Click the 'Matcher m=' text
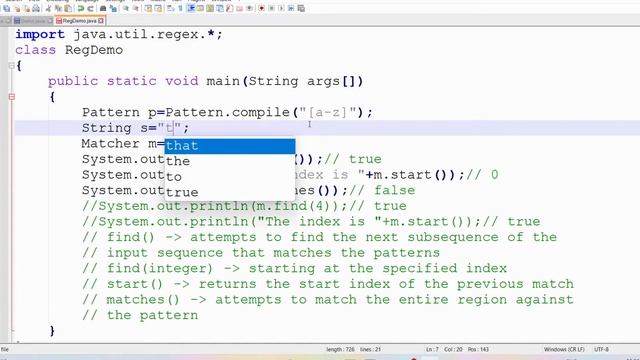Viewport: 640px width, 360px height. tap(123, 144)
